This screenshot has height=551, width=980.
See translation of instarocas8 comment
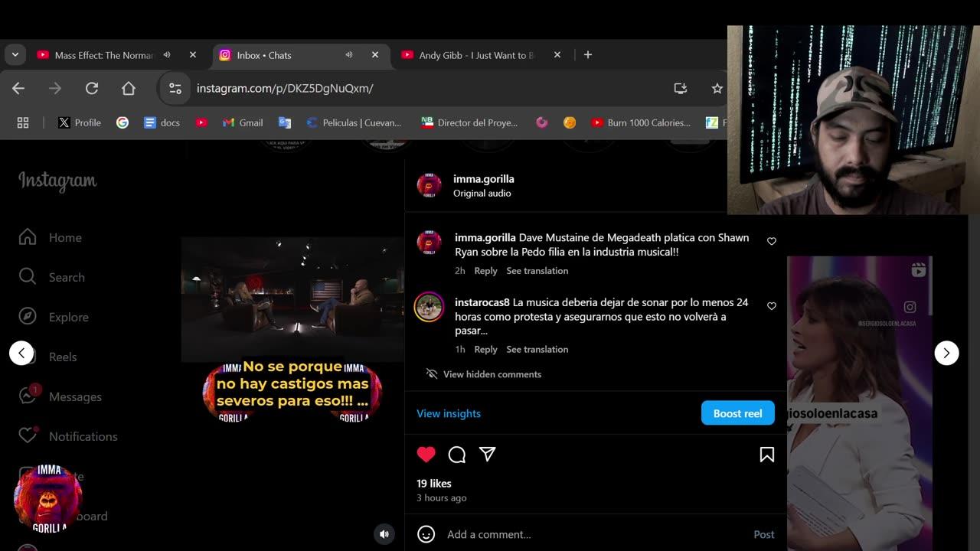point(537,350)
